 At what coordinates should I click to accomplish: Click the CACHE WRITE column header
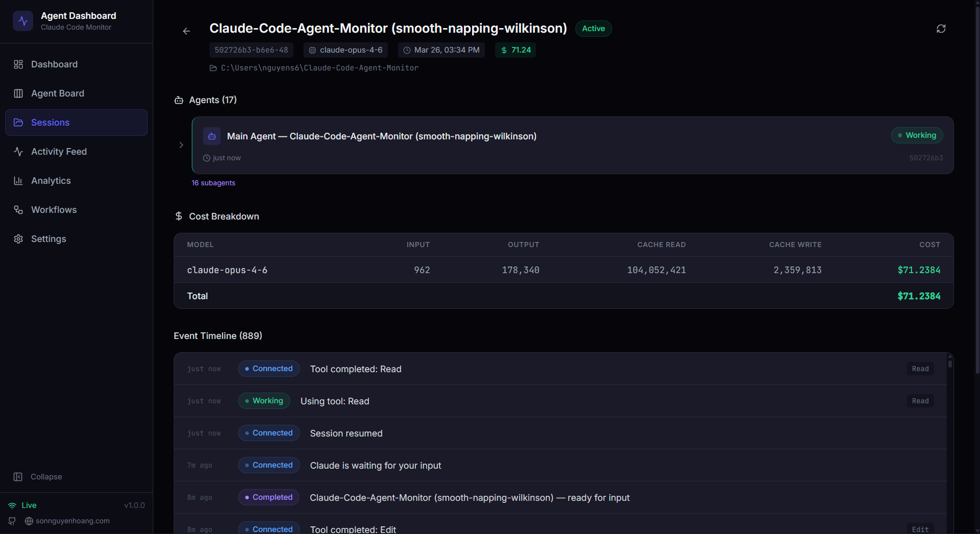[x=795, y=245]
